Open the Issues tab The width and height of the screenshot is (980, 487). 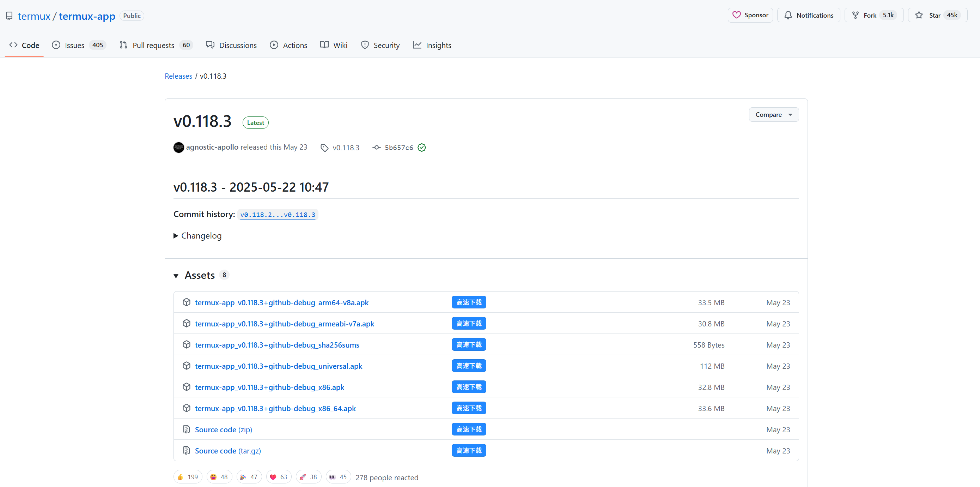pos(74,45)
